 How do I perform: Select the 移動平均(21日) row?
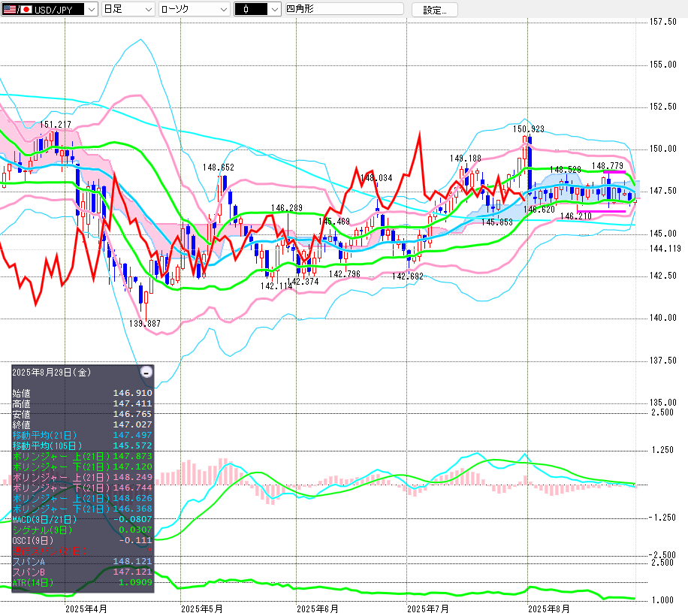(x=83, y=435)
